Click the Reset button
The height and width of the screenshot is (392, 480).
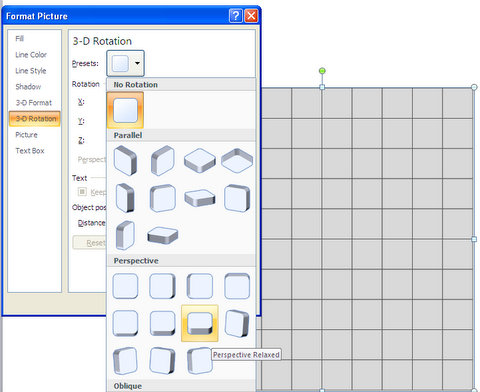pos(89,243)
